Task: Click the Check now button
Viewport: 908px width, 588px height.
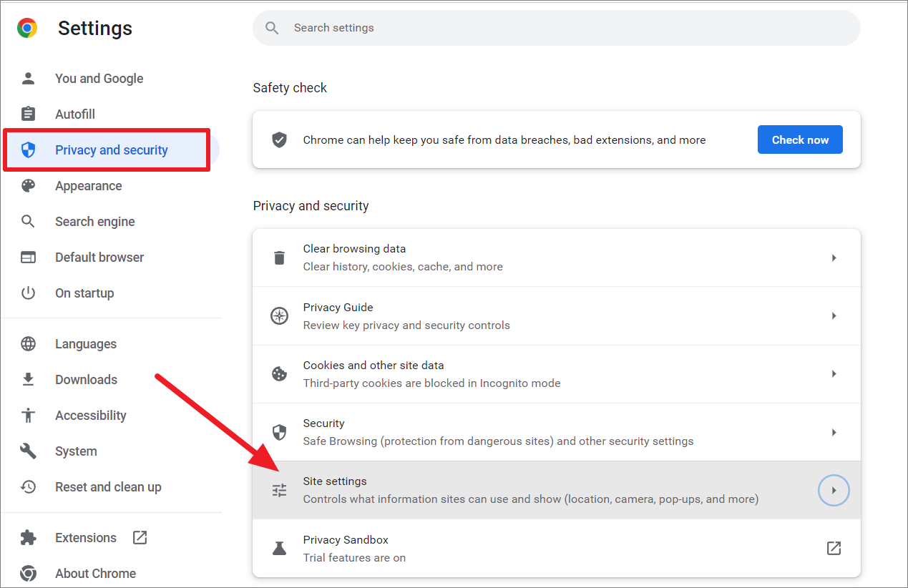Action: (800, 139)
